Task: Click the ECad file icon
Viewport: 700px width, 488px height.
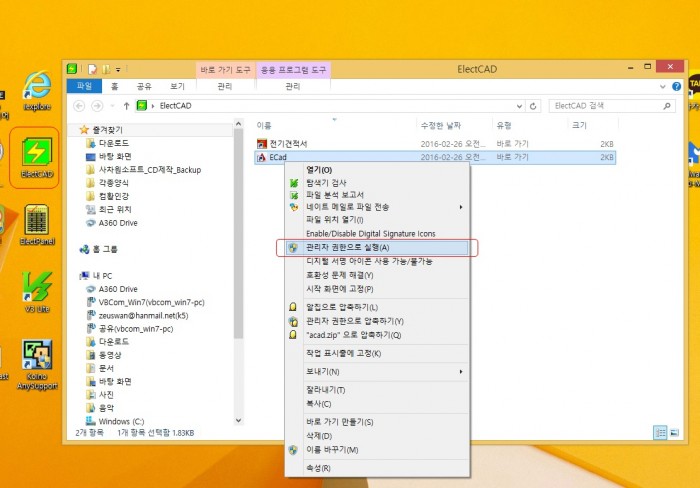Action: click(262, 157)
